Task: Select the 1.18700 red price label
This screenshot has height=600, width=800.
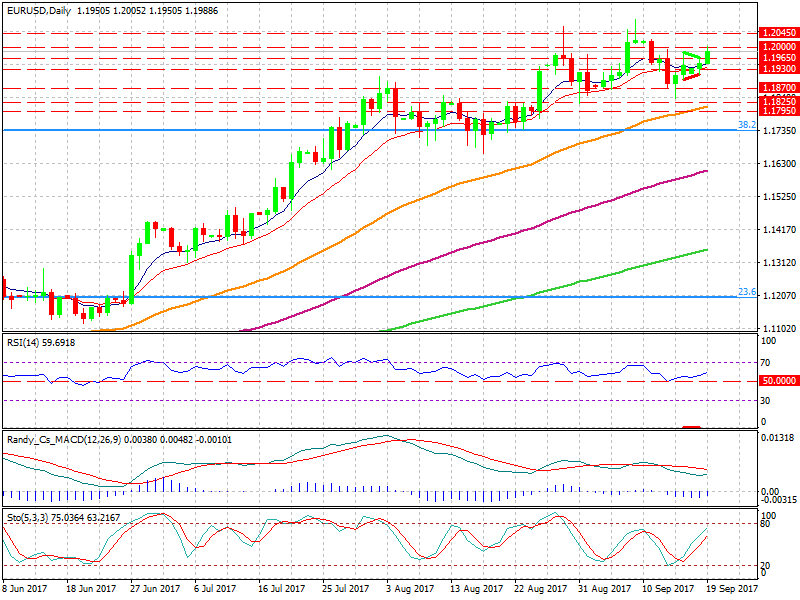Action: coord(779,89)
